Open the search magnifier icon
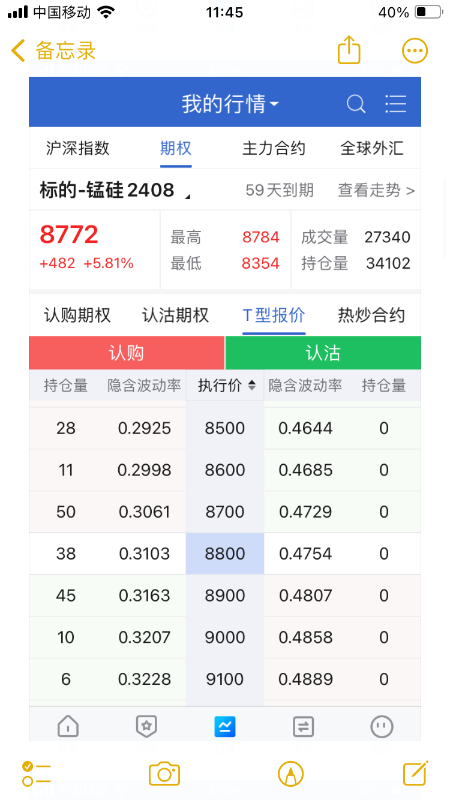This screenshot has width=450, height=800. (x=356, y=104)
